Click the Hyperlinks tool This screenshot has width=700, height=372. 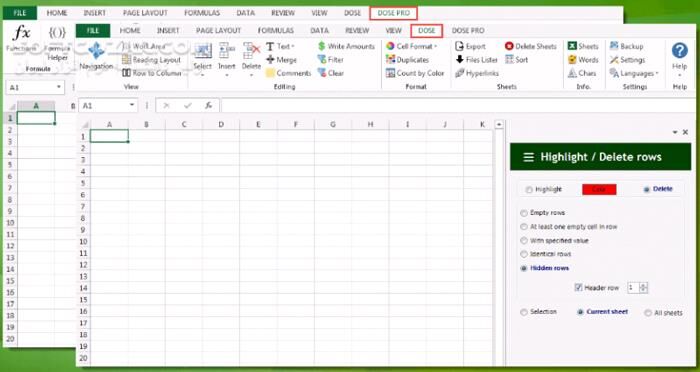coord(477,73)
